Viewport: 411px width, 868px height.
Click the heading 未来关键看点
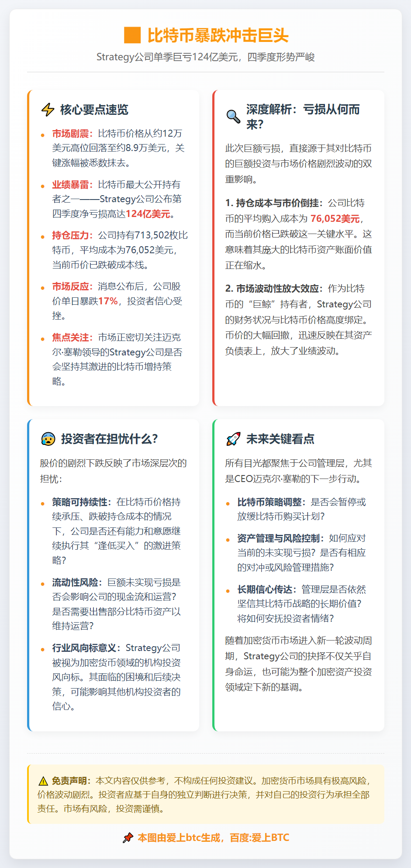(280, 439)
